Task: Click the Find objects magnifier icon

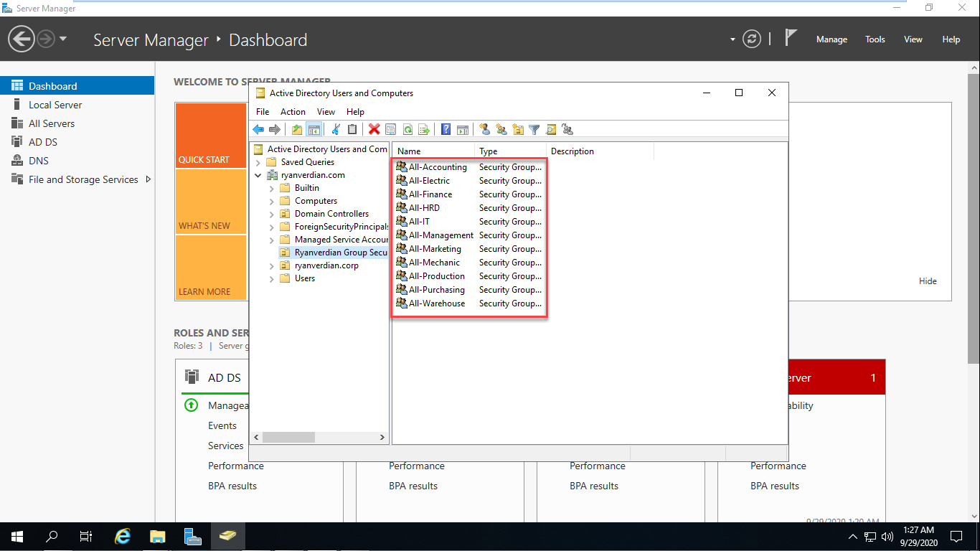Action: pos(551,130)
